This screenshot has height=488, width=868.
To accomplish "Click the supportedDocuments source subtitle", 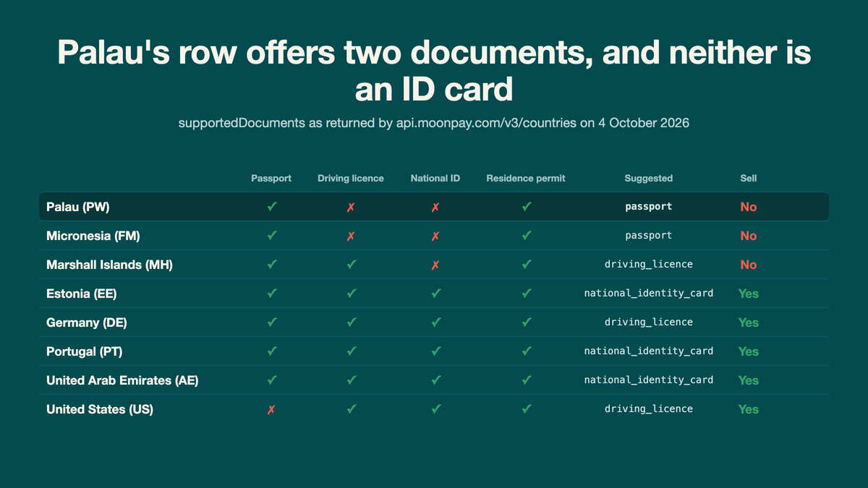I will pos(434,123).
